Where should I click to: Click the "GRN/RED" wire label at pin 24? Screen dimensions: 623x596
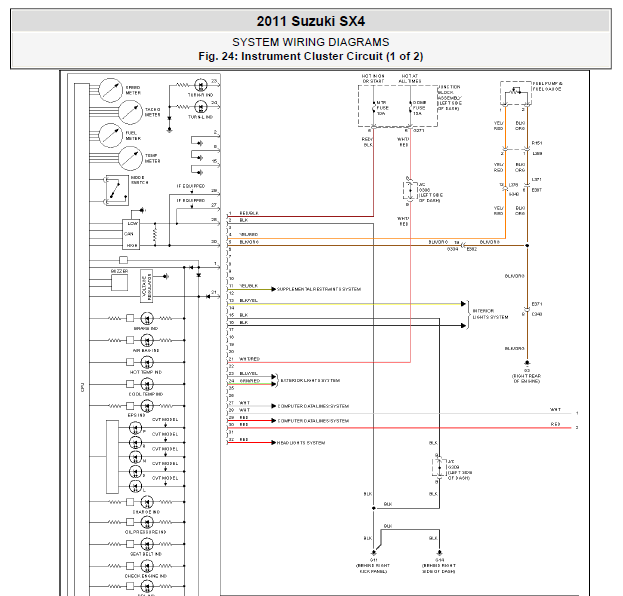pos(250,381)
